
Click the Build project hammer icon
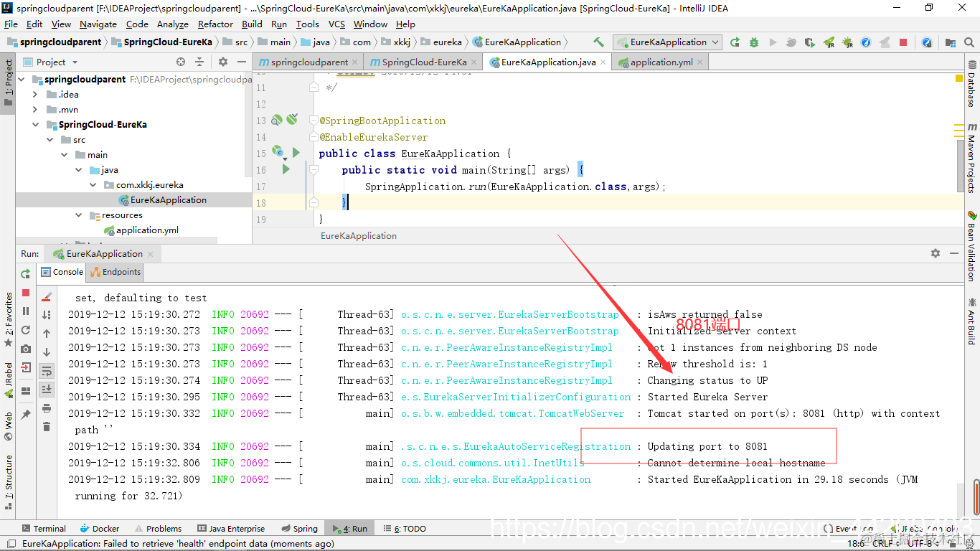tap(598, 42)
